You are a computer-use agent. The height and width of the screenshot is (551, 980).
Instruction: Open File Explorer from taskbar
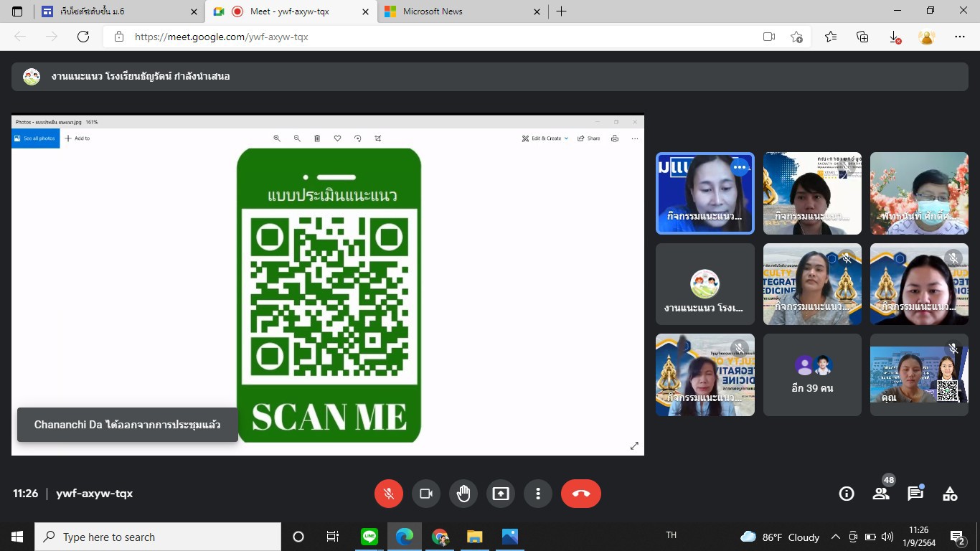[475, 537]
